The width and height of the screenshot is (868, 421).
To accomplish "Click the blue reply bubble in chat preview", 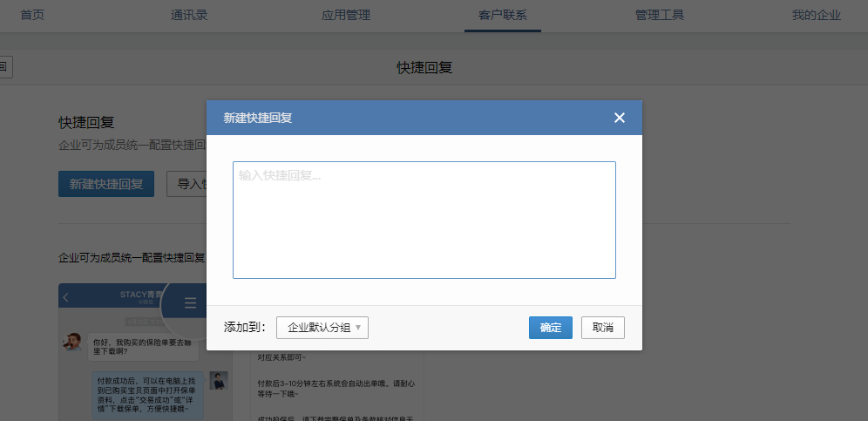I will pos(147,397).
